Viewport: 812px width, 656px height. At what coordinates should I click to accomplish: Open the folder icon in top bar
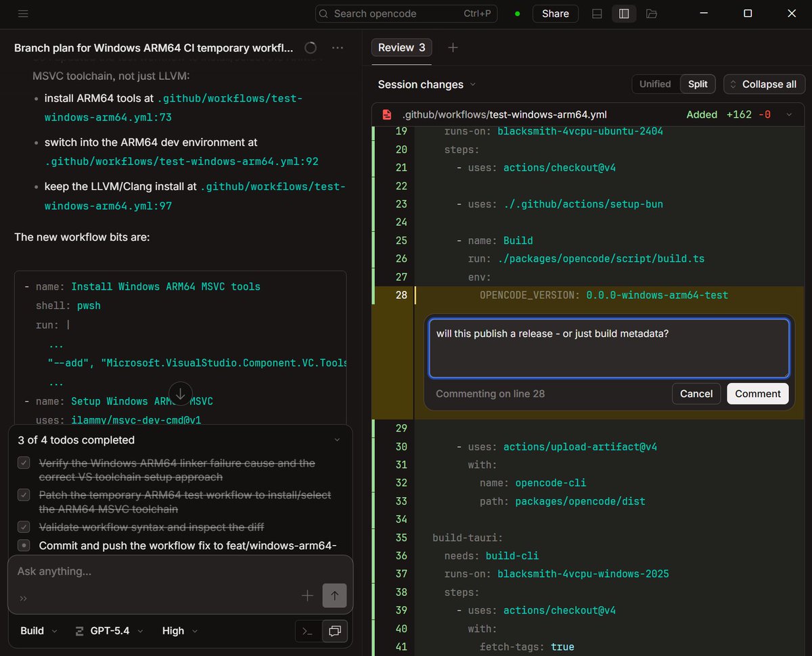tap(652, 14)
